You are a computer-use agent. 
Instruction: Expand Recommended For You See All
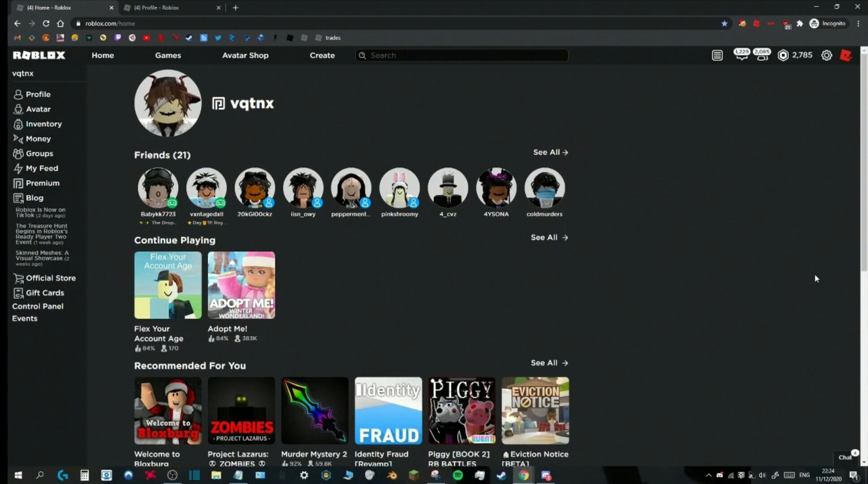tap(548, 363)
